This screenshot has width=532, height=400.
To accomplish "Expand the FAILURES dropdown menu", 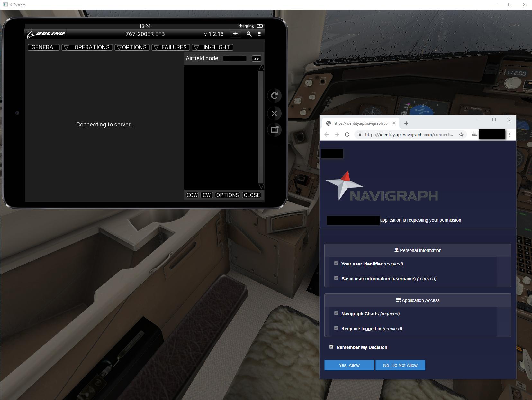I will 171,47.
